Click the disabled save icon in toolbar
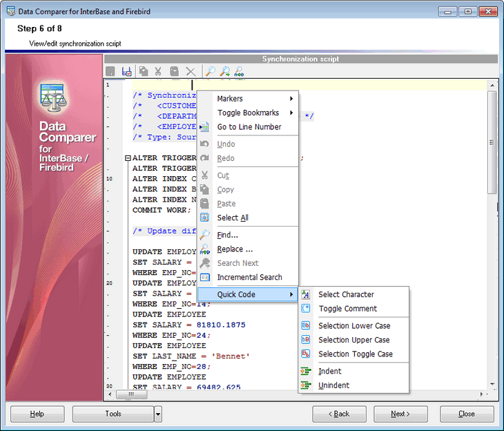Image resolution: width=504 pixels, height=431 pixels. coord(110,71)
